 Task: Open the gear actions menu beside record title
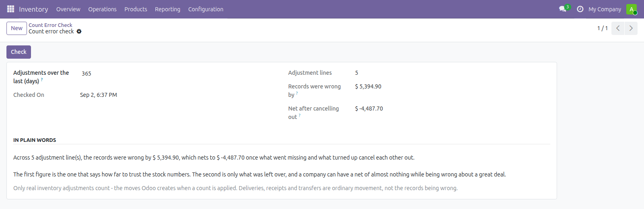tap(79, 31)
